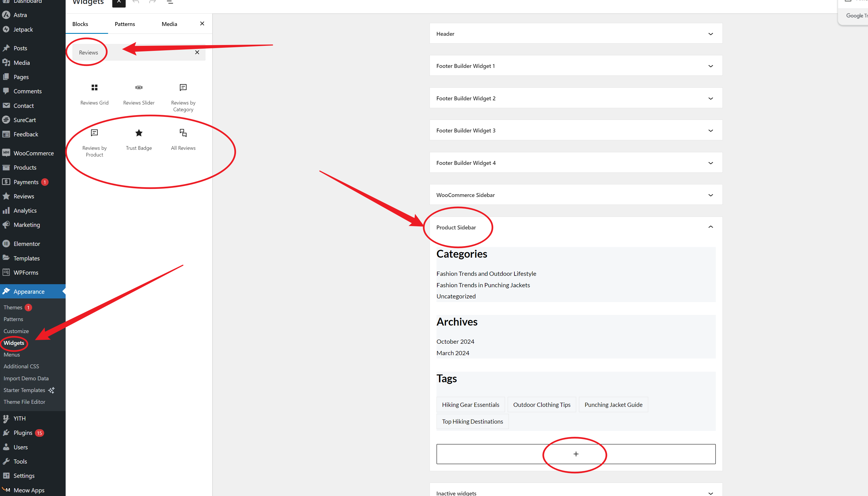Open SureCart from the admin menu
Screen dimensions: 868x496
[25, 120]
